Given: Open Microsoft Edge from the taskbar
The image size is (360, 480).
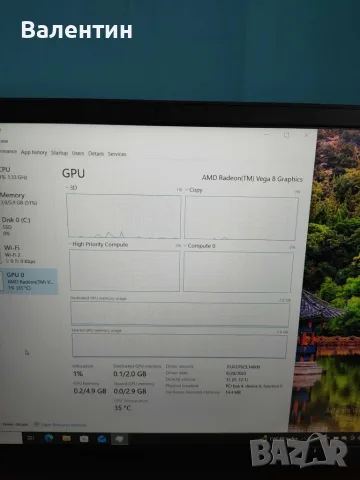Looking at the screenshot, I should (49, 438).
